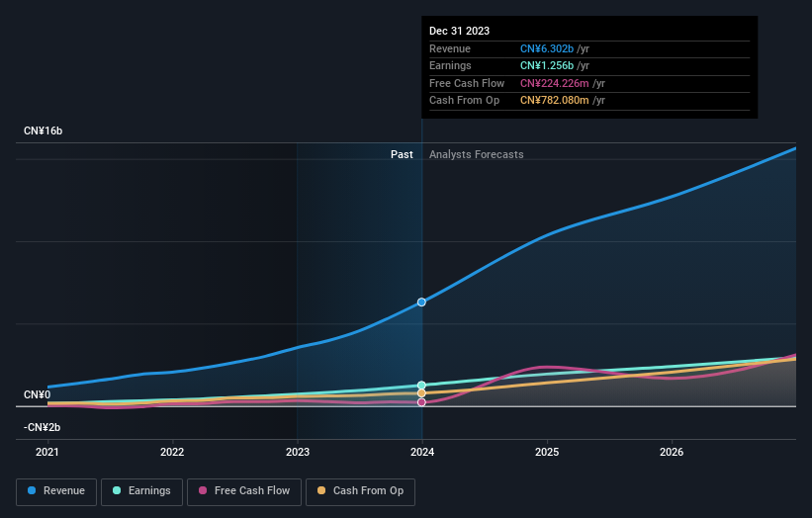Viewport: 812px width, 518px height.
Task: Toggle the Cash From Op legend series
Action: (360, 491)
